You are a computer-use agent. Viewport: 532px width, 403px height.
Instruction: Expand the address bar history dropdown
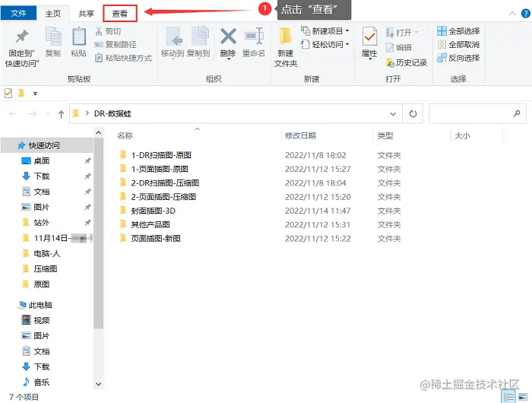coord(393,114)
